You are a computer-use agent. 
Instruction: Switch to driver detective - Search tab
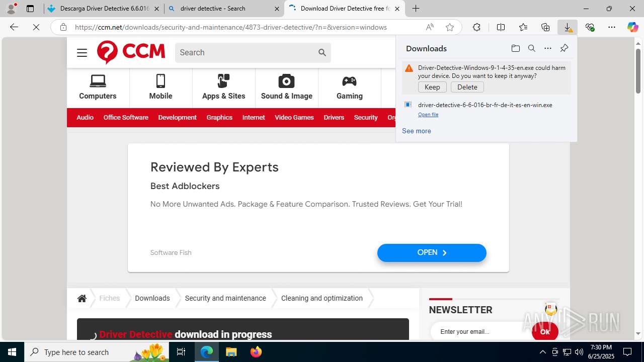pos(223,9)
